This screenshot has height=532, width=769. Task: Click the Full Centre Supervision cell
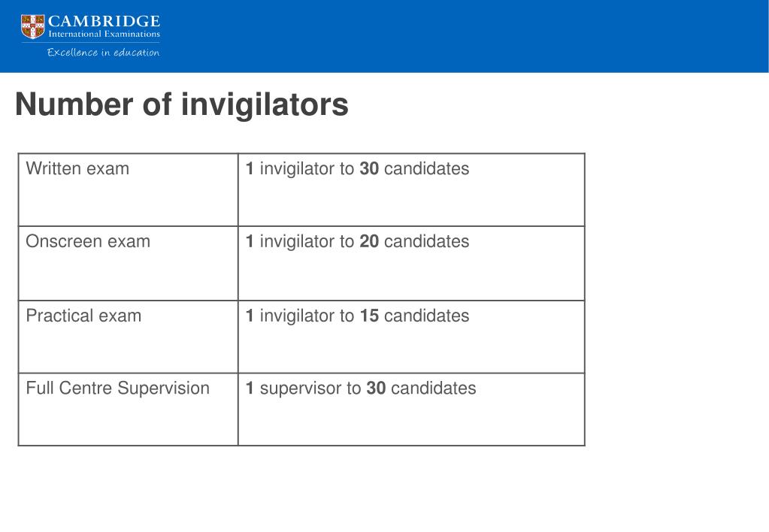(128, 410)
